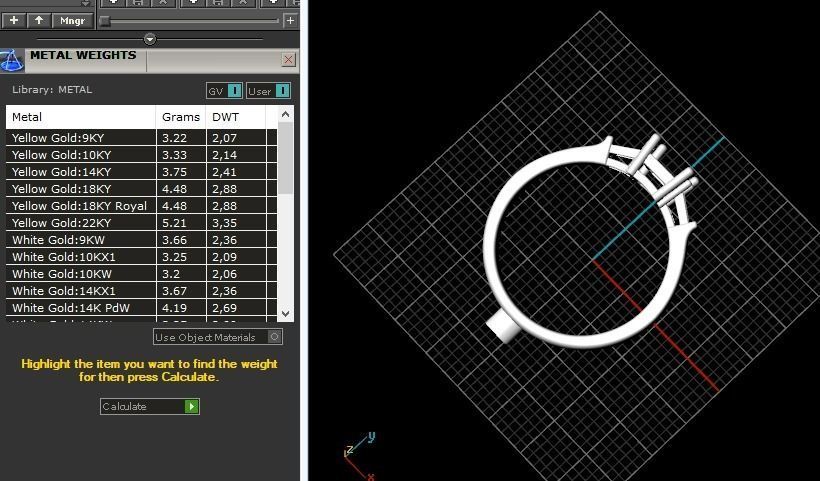The height and width of the screenshot is (481, 820).
Task: Click the Calculate button
Action: click(150, 406)
